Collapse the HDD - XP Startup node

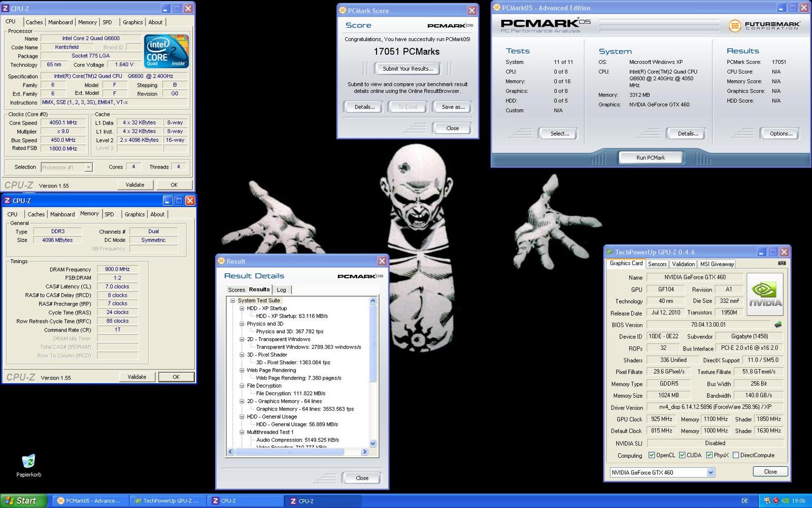coord(242,308)
